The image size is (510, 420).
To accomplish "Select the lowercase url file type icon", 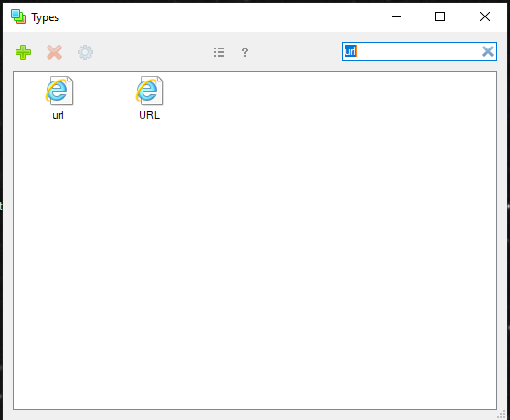I will 59,90.
